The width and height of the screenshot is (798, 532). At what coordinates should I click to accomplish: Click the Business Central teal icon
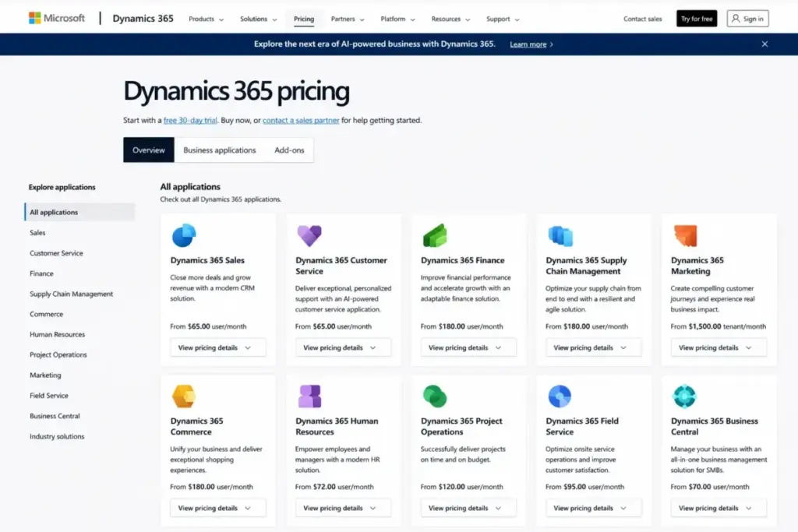(684, 396)
